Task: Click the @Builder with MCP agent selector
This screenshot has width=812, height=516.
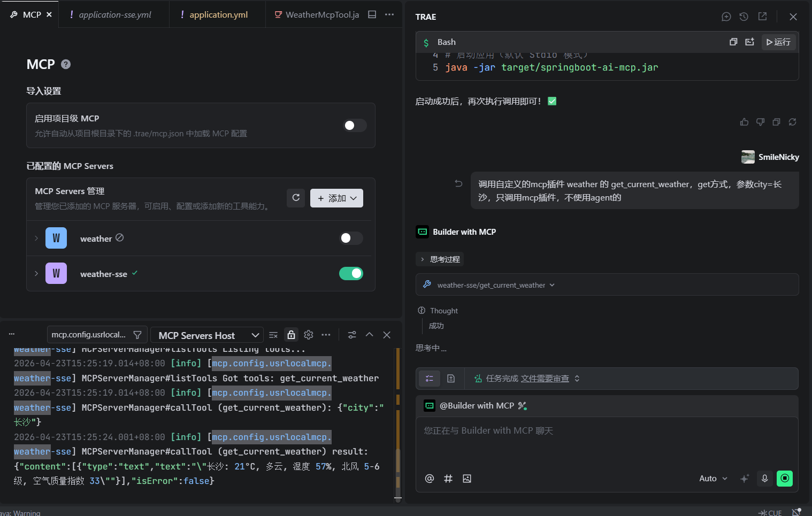Action: pyautogui.click(x=476, y=406)
